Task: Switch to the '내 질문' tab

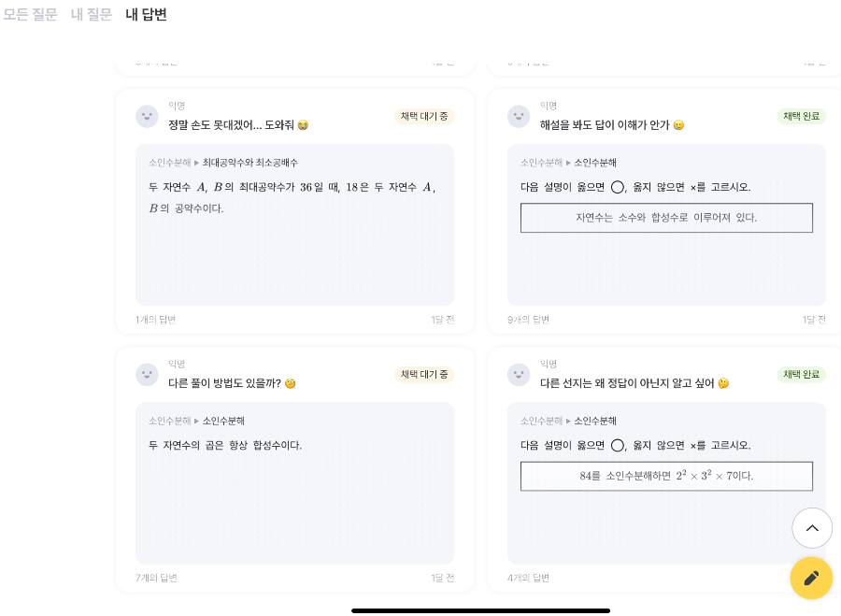Action: click(x=92, y=15)
